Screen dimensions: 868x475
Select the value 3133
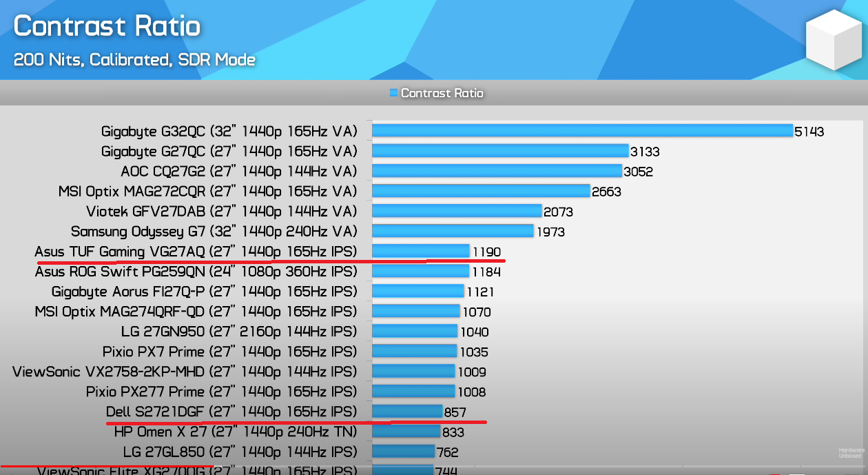[x=645, y=152]
